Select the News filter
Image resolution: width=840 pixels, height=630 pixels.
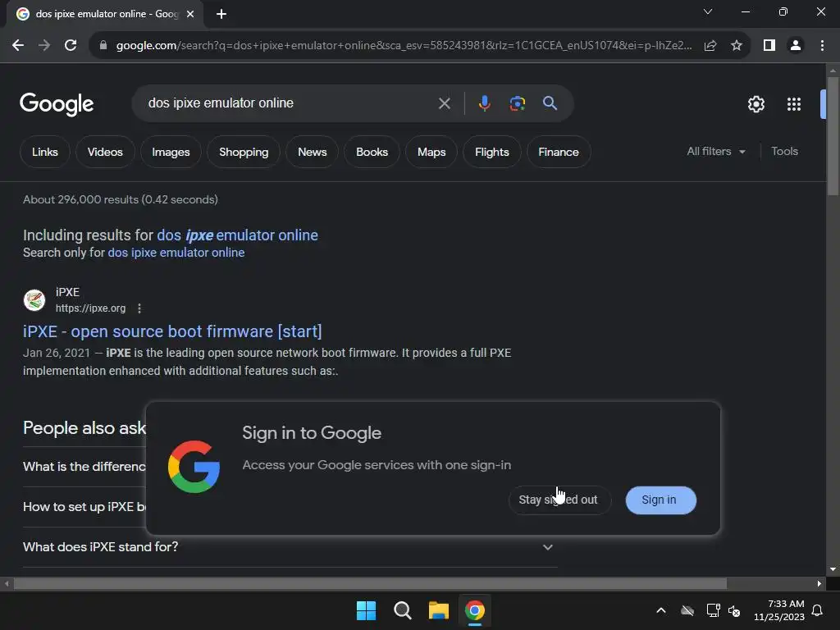(313, 152)
